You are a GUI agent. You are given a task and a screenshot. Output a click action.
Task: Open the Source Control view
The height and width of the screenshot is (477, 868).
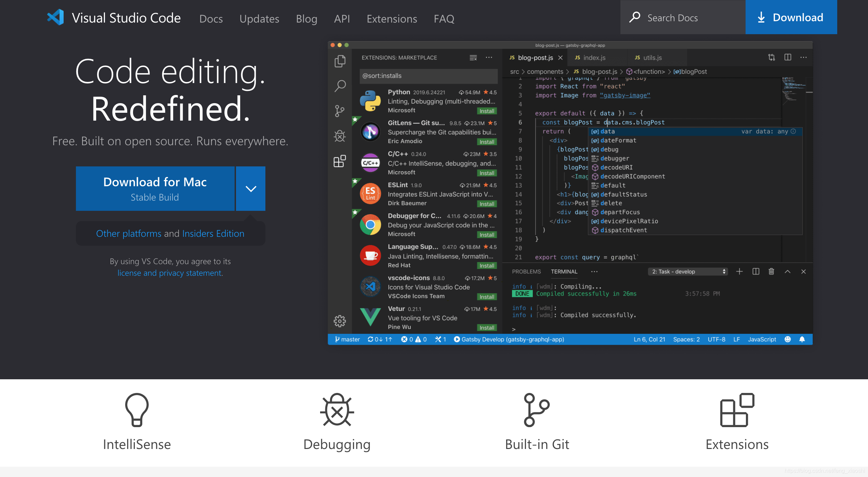coord(340,111)
